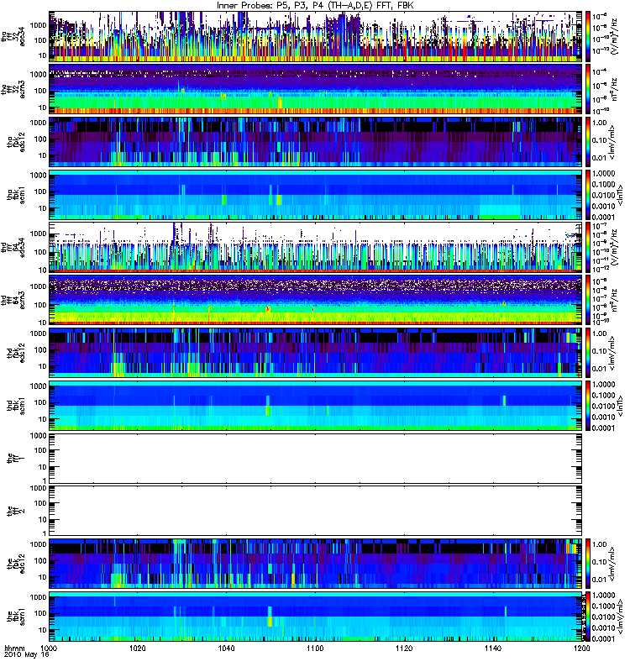The image size is (630, 672).
Task: Click the empty 'the fff 2' panel
Action: pos(318,512)
